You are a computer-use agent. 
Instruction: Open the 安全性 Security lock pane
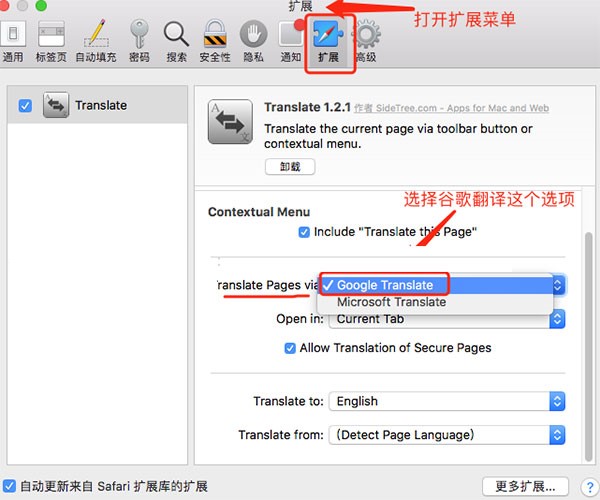pyautogui.click(x=215, y=41)
